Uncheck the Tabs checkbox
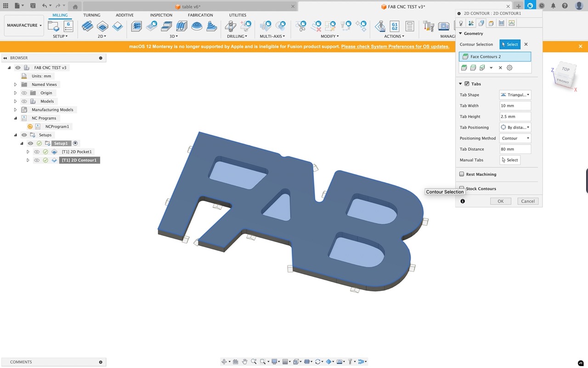 (x=467, y=84)
